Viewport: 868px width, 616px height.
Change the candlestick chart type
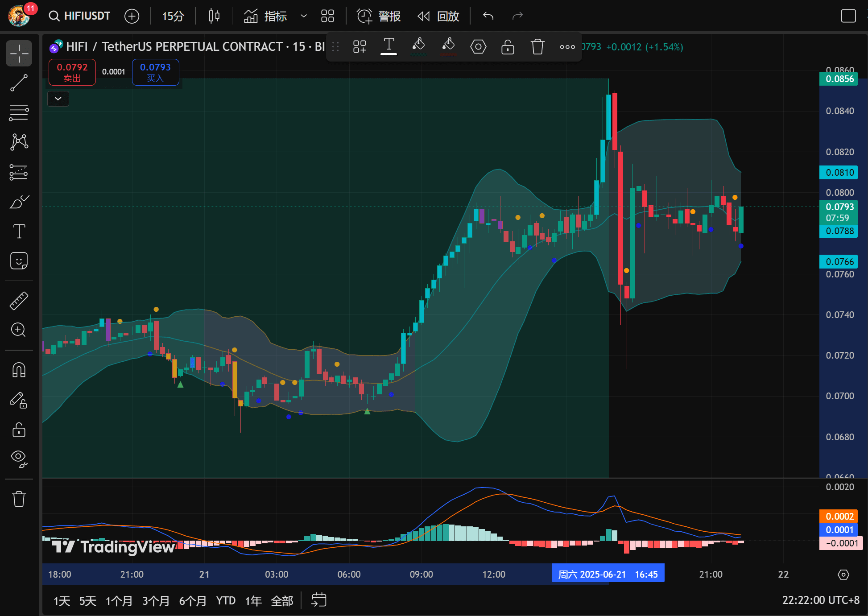coord(214,16)
